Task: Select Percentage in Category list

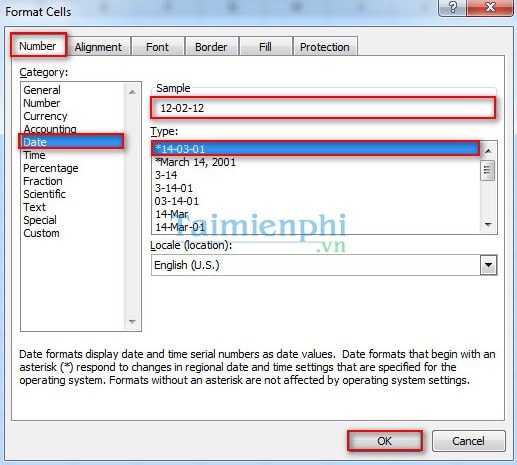Action: point(51,168)
